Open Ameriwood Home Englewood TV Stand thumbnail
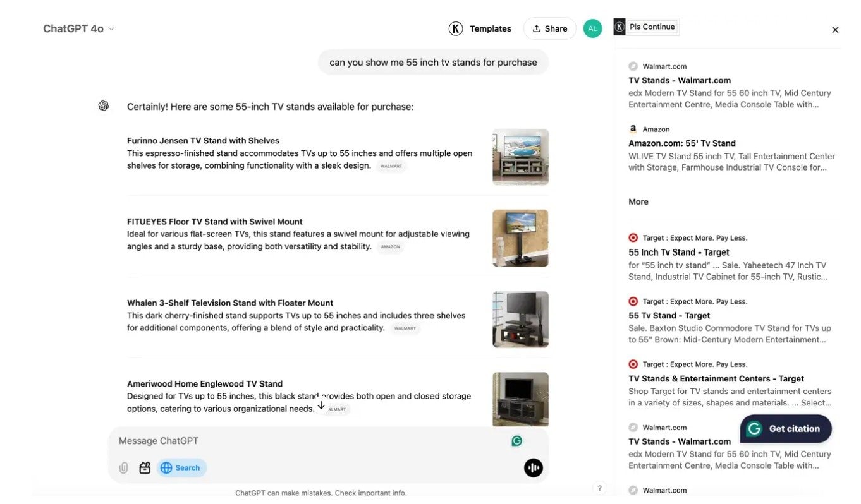Screen dimensions: 861x504 coord(520,399)
